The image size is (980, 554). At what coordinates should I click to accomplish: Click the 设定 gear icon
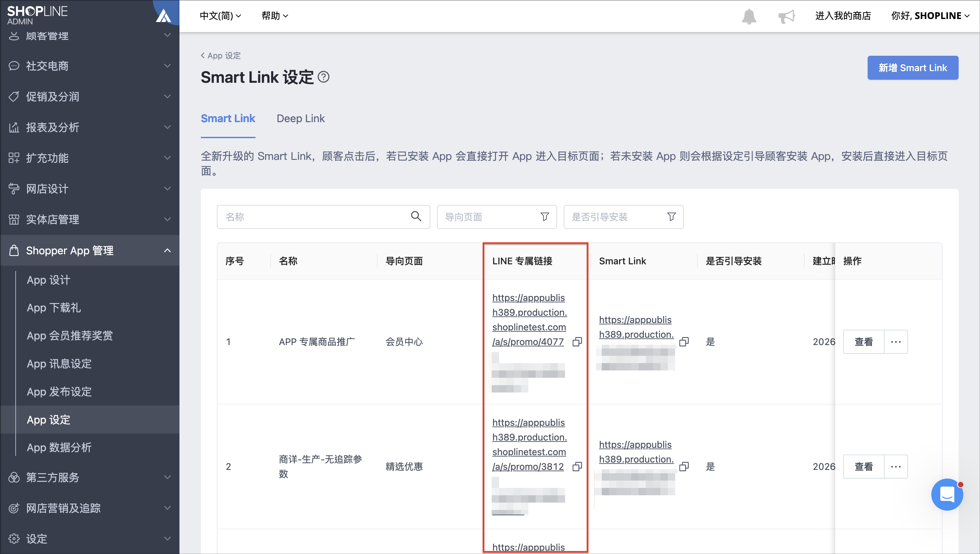click(14, 538)
